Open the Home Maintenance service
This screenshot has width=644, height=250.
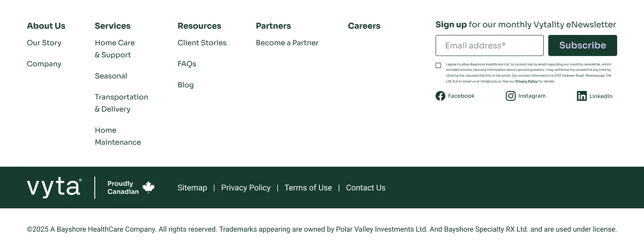pos(118,136)
